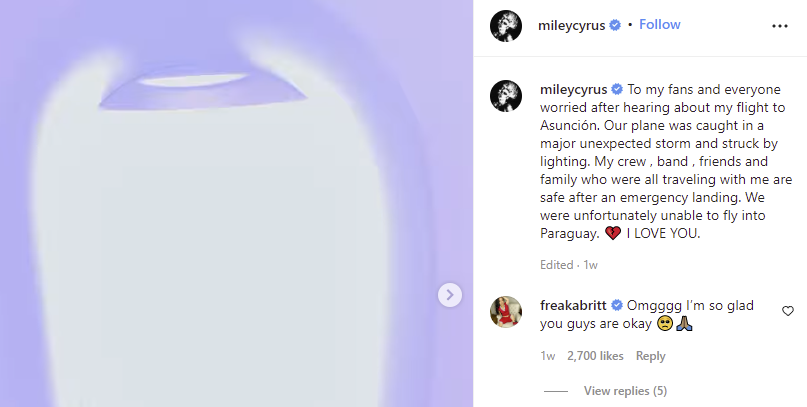807x407 pixels.
Task: Click the verified badge beside header mileycyrus
Action: 615,25
